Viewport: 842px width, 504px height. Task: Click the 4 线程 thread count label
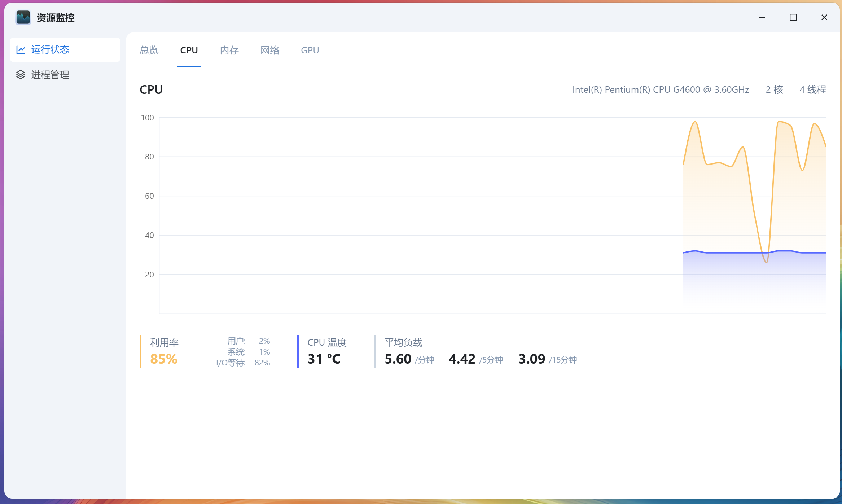[x=813, y=89]
